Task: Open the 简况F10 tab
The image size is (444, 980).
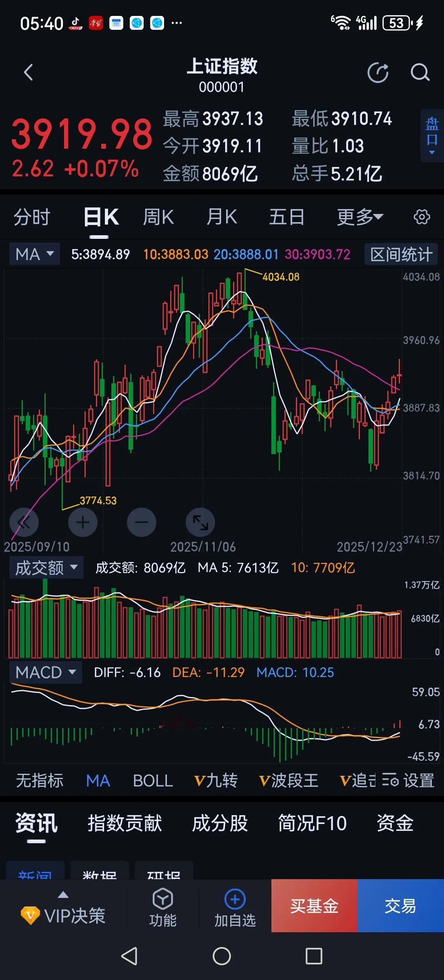Action: point(312,823)
